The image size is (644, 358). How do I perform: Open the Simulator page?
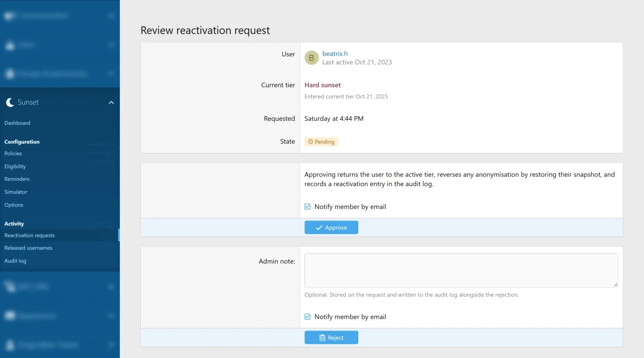pos(16,192)
